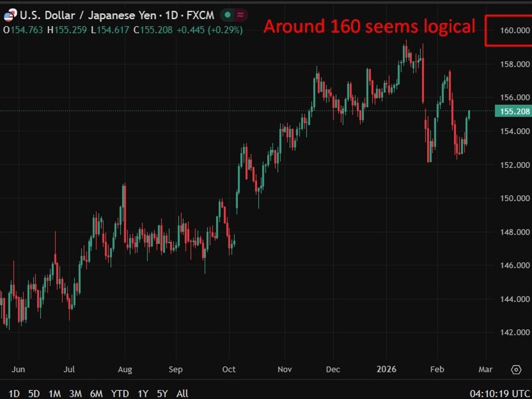Switch to the 3M range
The image size is (532, 399).
click(x=75, y=393)
